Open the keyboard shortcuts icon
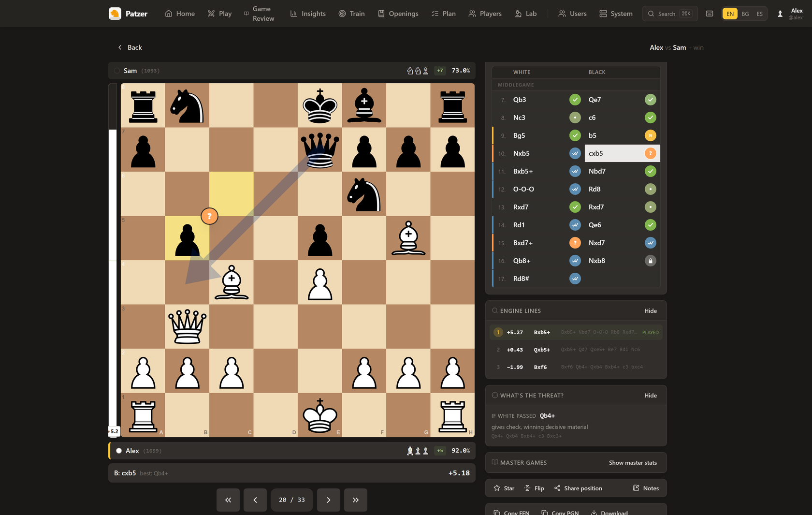812x515 pixels. (x=710, y=14)
